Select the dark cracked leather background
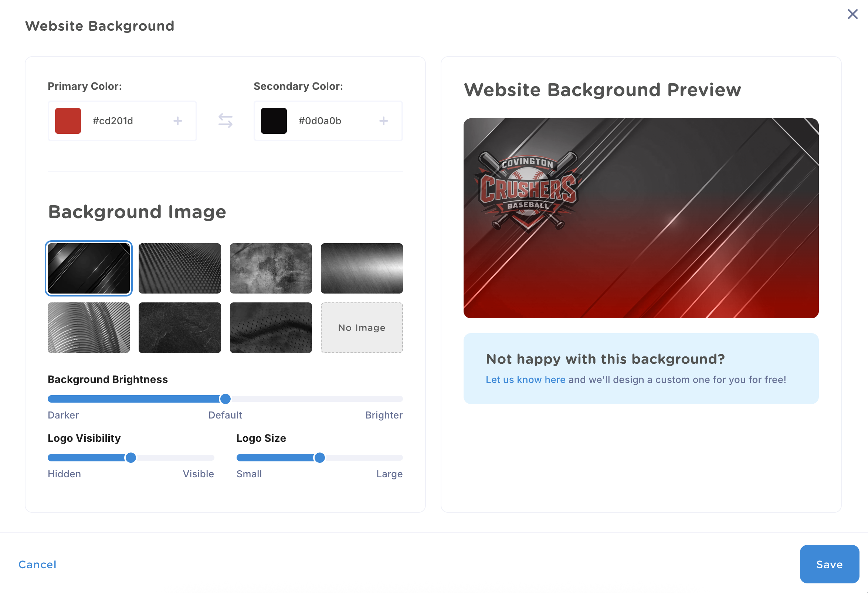This screenshot has width=868, height=593. 180,328
